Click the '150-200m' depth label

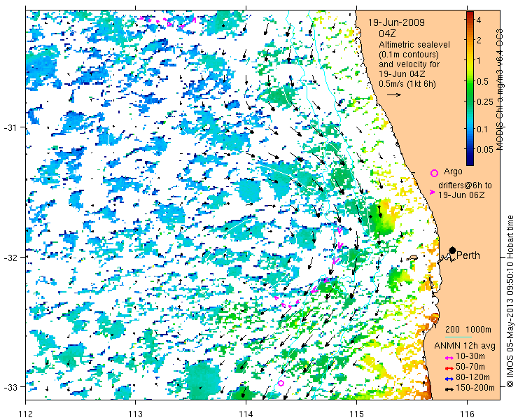(475, 388)
